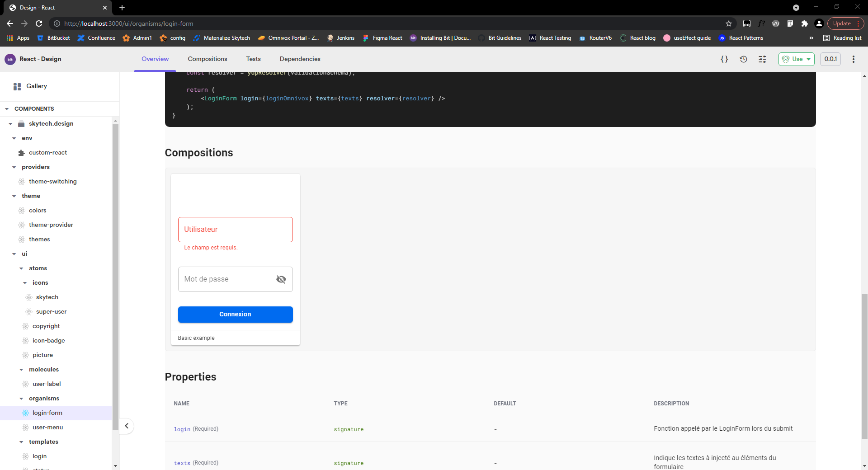Click the Bit logo beside React - Design
The height and width of the screenshot is (470, 868).
(10, 59)
